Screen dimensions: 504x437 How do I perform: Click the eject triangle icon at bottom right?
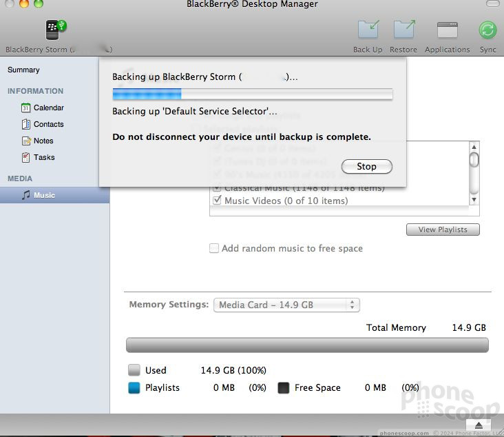[x=479, y=425]
